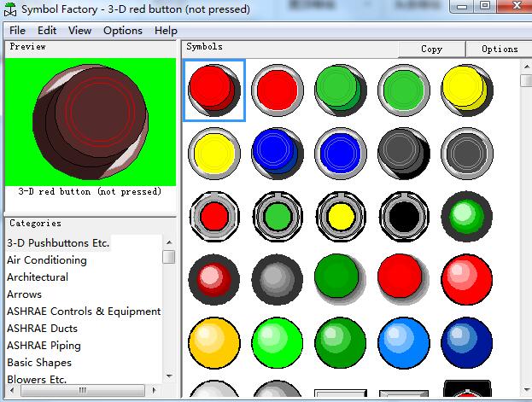Viewport: 532px width, 402px height.
Task: Click the dark gray 3-D button with shadow
Action: click(403, 152)
